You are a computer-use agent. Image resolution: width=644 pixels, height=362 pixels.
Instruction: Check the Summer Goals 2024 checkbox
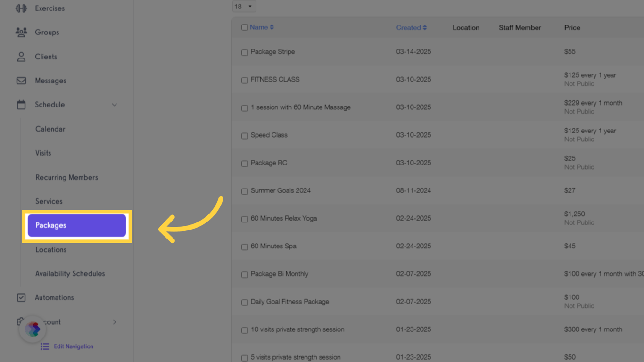[244, 191]
